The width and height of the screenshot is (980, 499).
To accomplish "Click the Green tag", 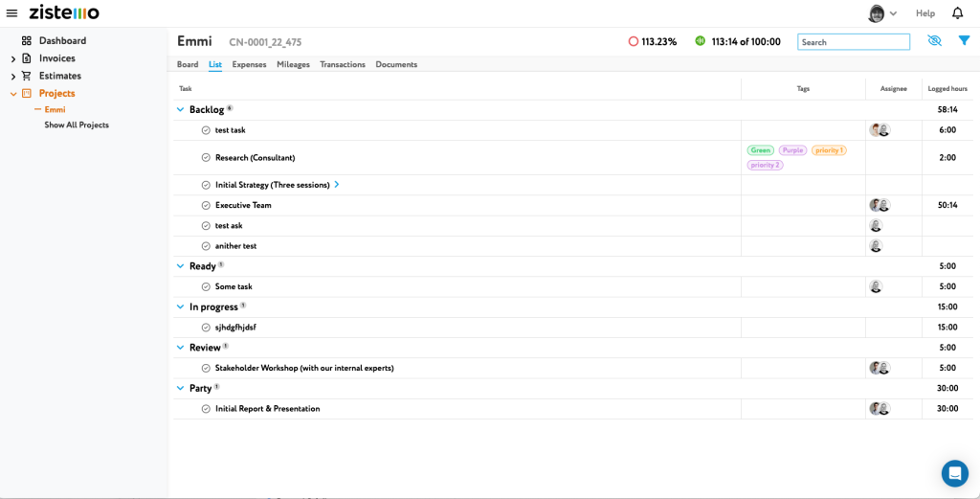I will tap(761, 150).
